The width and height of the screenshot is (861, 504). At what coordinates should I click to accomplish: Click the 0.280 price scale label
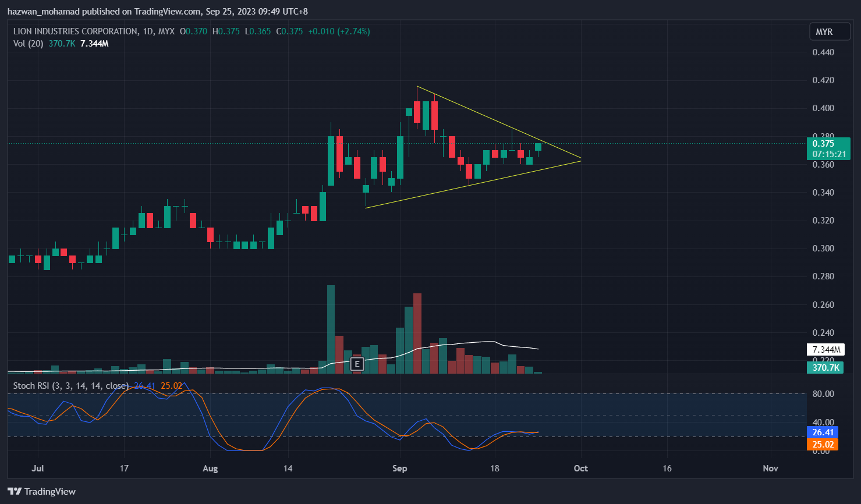click(x=823, y=276)
